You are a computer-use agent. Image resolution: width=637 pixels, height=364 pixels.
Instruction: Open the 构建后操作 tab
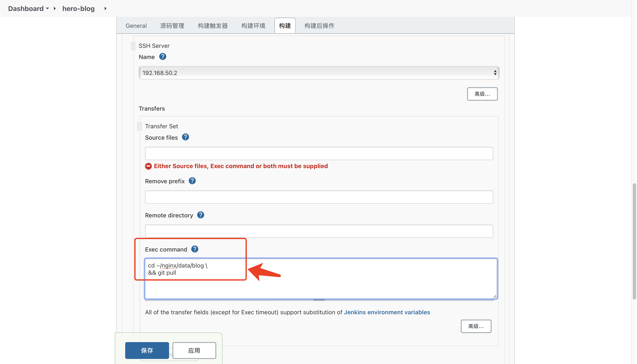click(x=319, y=26)
